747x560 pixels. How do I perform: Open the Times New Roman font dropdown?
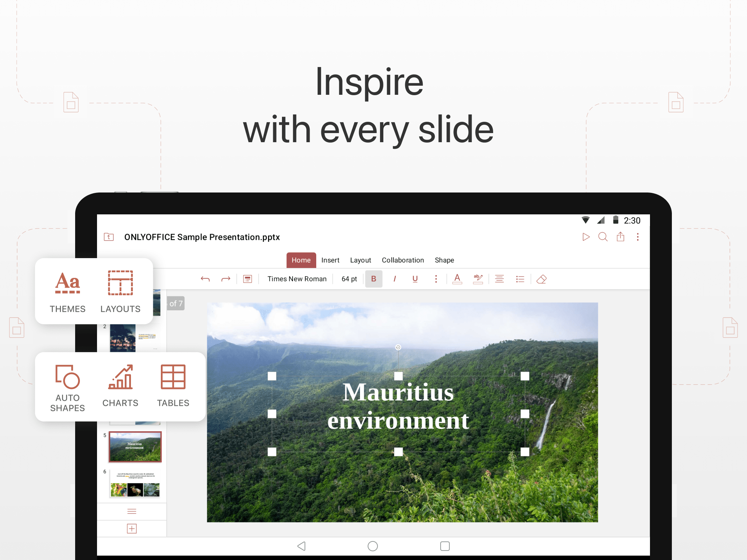point(297,279)
